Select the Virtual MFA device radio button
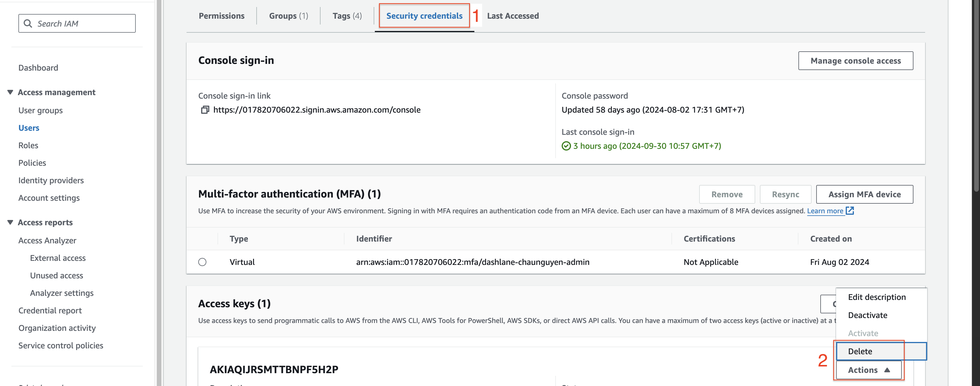 click(202, 262)
